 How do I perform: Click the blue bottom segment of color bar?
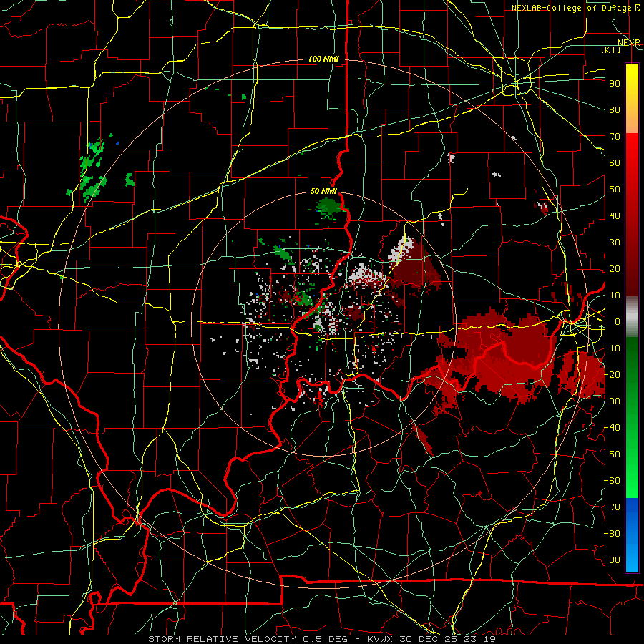[632, 535]
